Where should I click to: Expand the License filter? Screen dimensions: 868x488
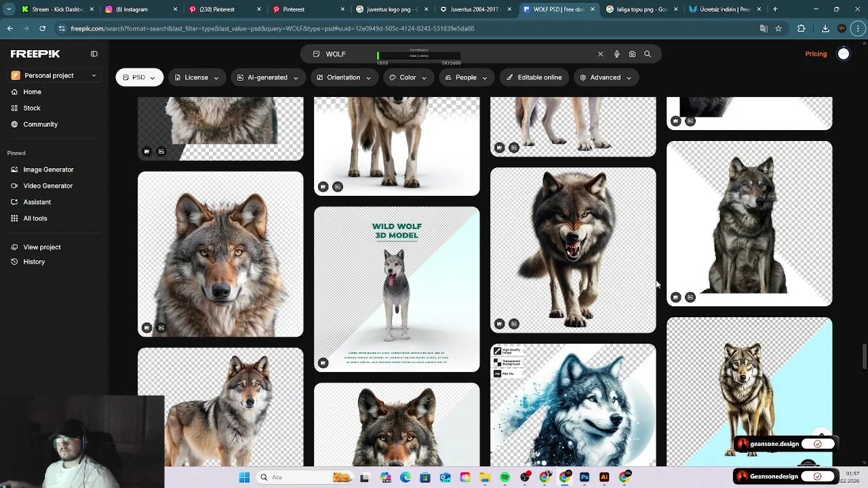point(197,77)
